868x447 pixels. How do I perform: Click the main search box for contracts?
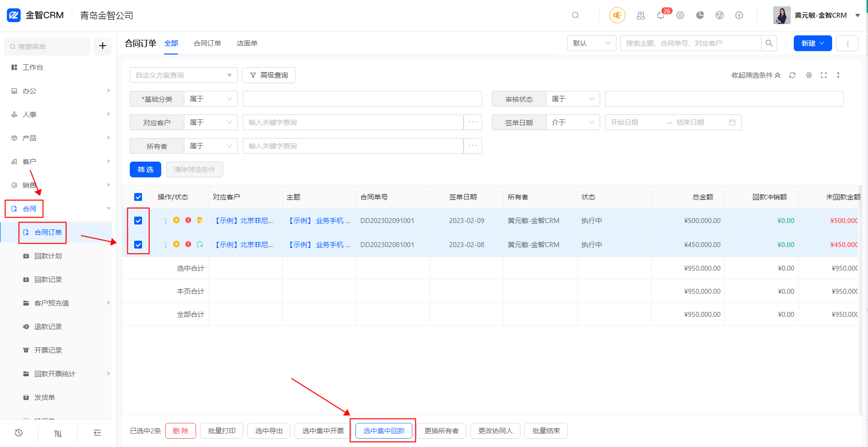click(x=691, y=43)
